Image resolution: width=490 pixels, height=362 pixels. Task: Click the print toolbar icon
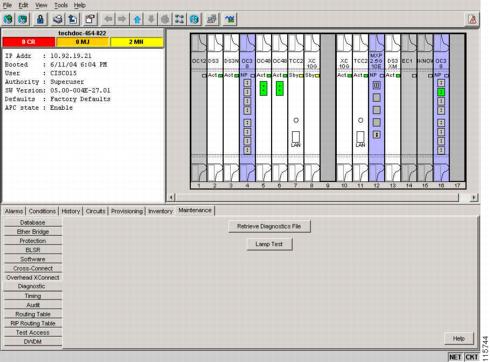point(58,19)
